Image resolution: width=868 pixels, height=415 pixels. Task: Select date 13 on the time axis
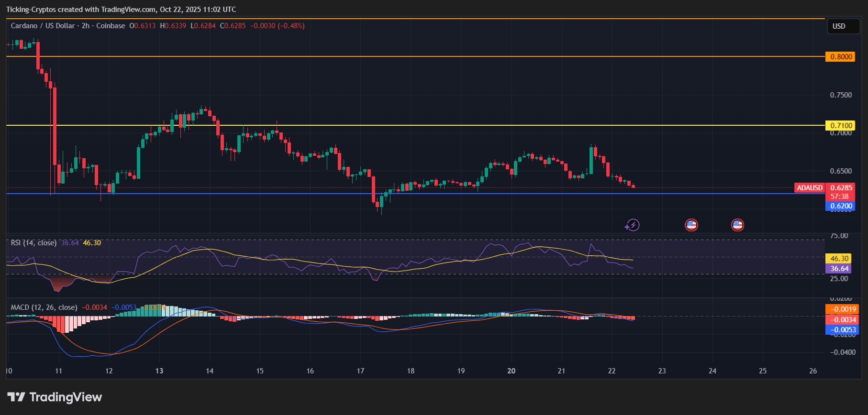coord(159,371)
